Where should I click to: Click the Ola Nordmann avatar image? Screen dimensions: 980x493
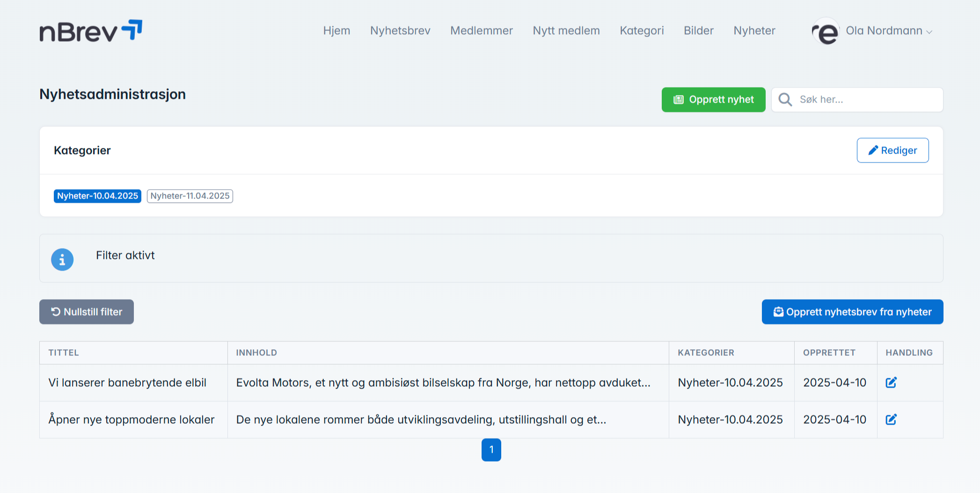click(826, 31)
